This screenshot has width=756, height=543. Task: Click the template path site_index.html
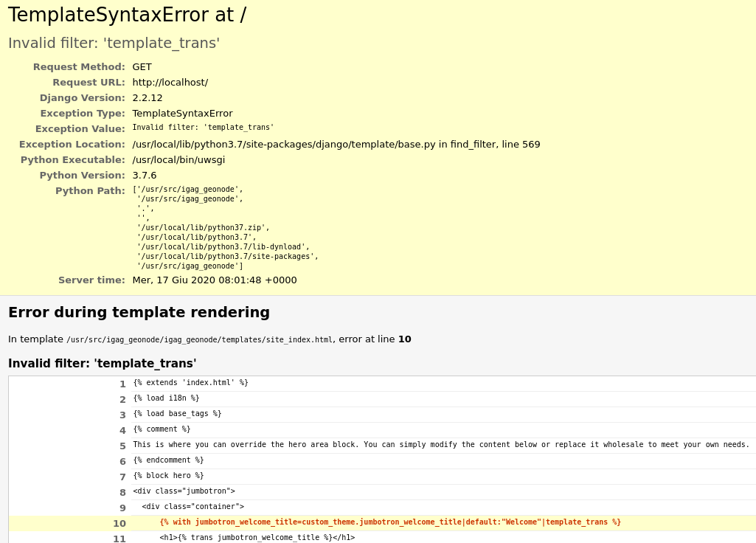tap(200, 339)
